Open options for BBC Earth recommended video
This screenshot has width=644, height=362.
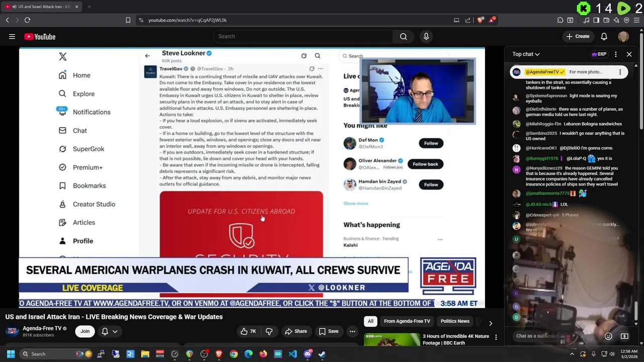coord(496,337)
